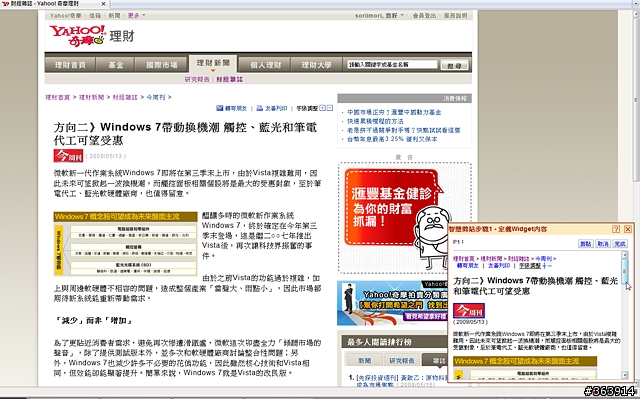Screen dimensions: 640x399
Task: Close the 智慧剪貼 Widget popup
Action: click(628, 229)
